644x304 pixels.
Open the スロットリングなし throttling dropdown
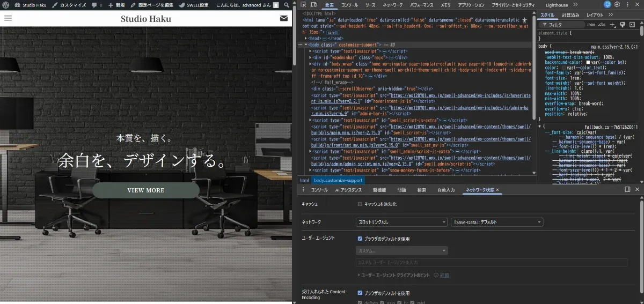401,222
